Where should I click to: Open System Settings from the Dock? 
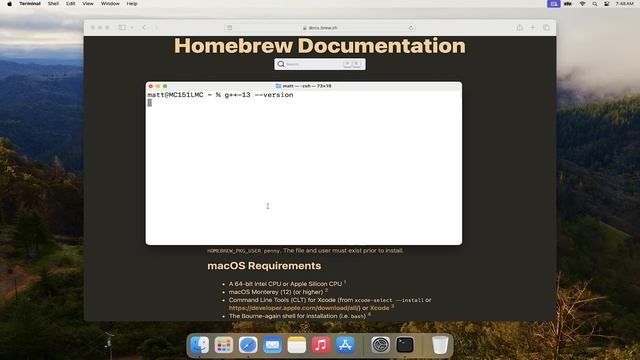(x=380, y=345)
